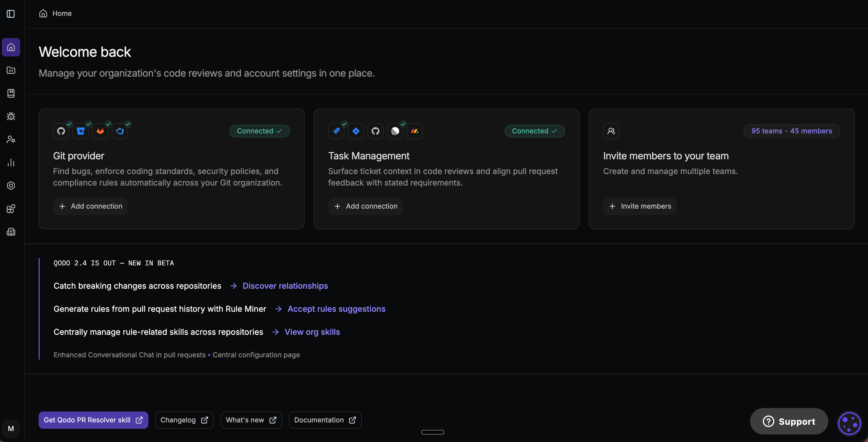Click the Invite members to your team heading
The image size is (868, 442).
pos(666,156)
